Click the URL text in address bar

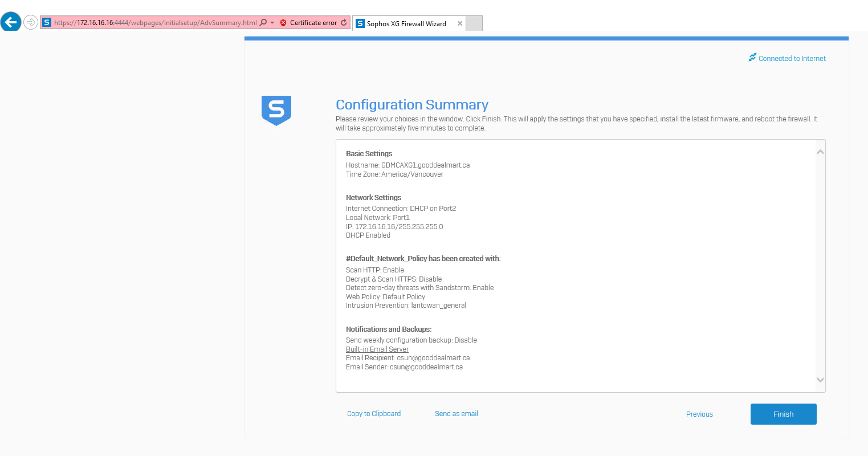click(156, 23)
